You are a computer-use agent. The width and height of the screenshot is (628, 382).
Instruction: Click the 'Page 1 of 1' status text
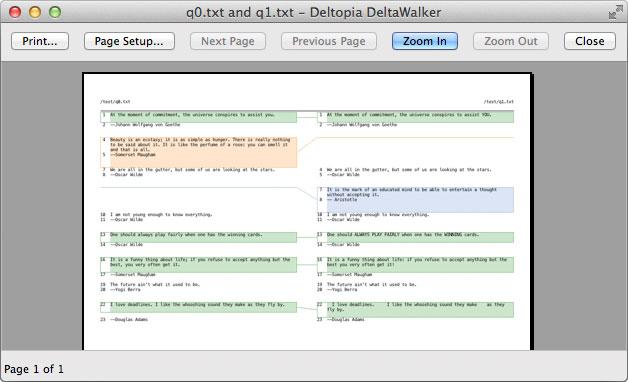coord(34,369)
